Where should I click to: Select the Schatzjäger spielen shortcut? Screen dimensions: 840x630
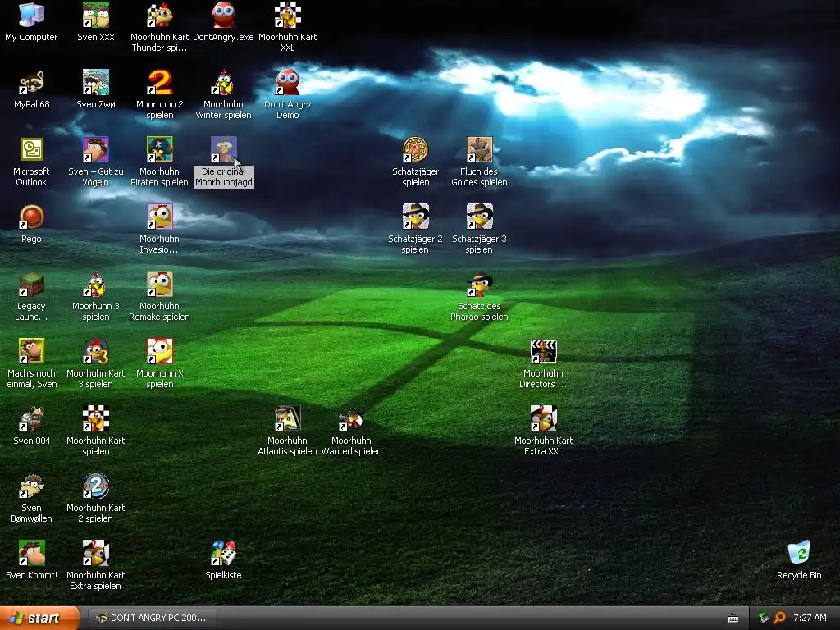415,149
